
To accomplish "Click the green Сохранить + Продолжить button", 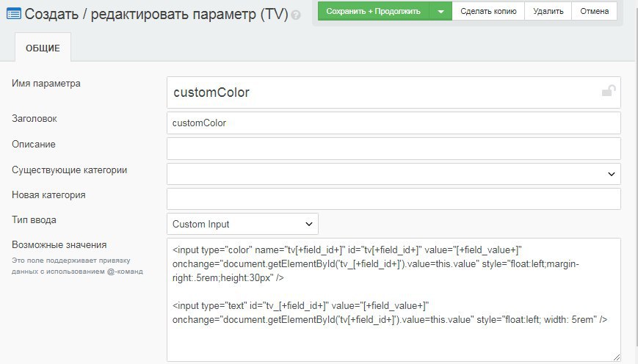I will click(373, 11).
